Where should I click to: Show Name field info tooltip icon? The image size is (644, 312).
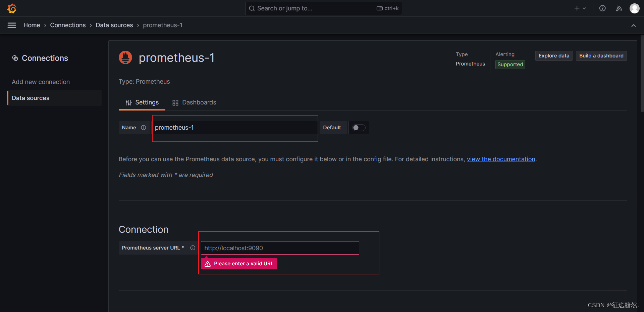coord(144,128)
